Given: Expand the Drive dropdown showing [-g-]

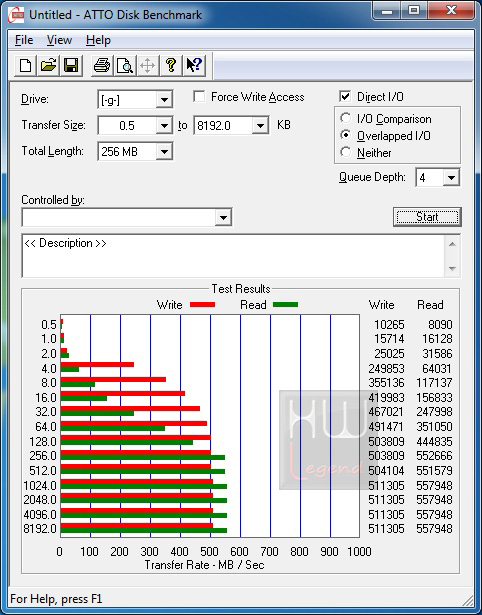Looking at the screenshot, I should [x=164, y=100].
